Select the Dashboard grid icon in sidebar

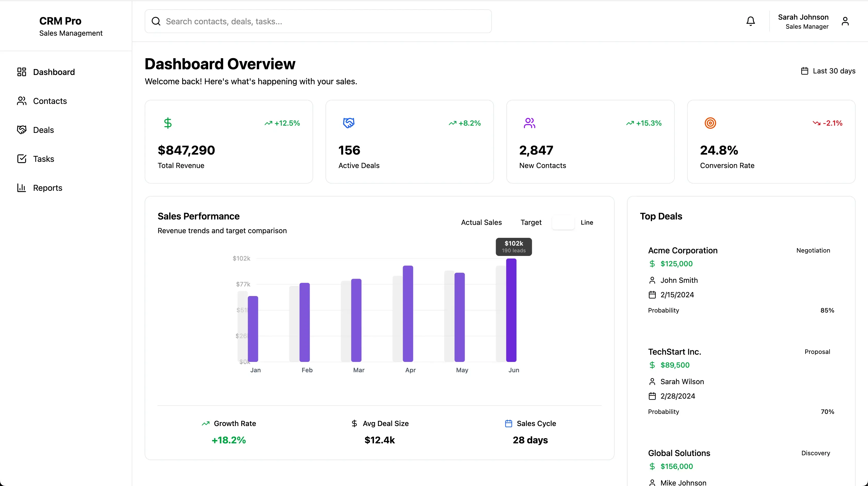tap(21, 72)
